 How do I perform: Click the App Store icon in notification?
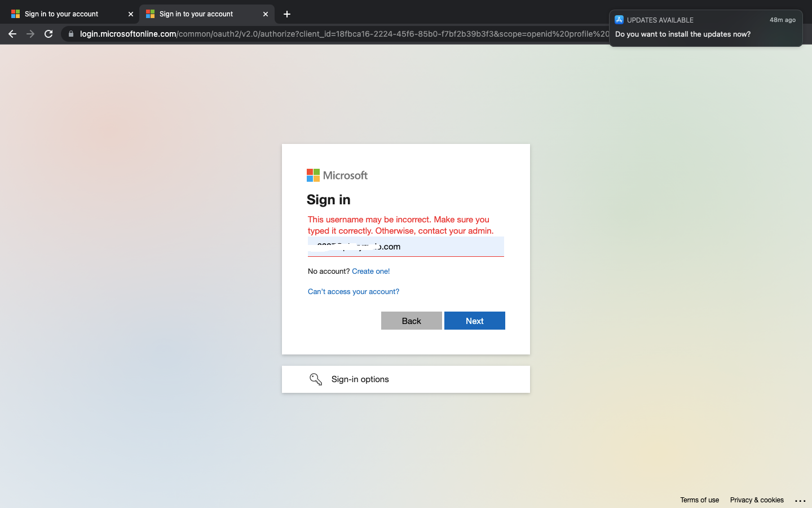point(619,20)
